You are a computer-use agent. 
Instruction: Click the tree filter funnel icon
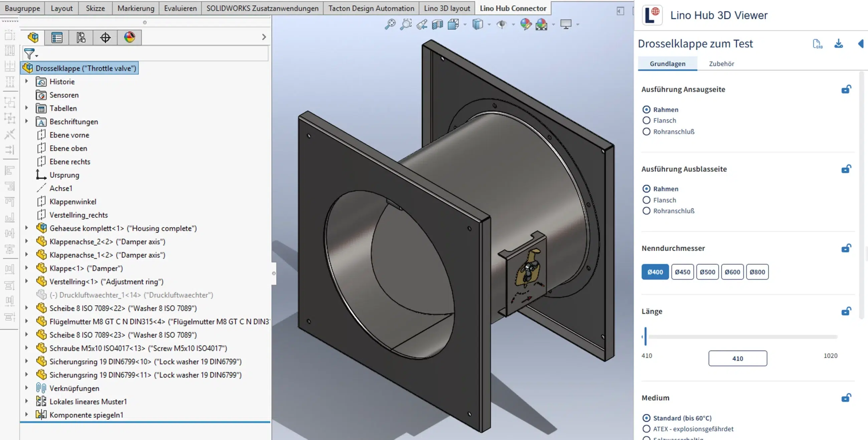point(29,53)
